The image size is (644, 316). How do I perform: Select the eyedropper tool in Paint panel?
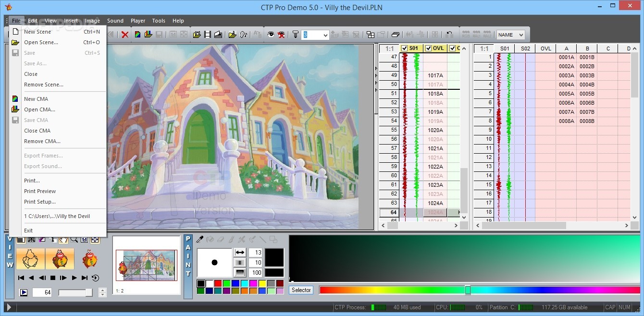pyautogui.click(x=200, y=239)
